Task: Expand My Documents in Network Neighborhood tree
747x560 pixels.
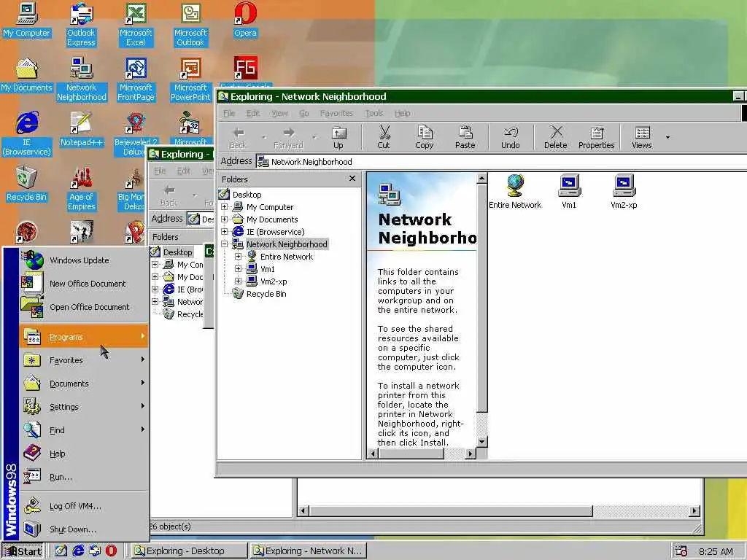Action: [x=225, y=219]
